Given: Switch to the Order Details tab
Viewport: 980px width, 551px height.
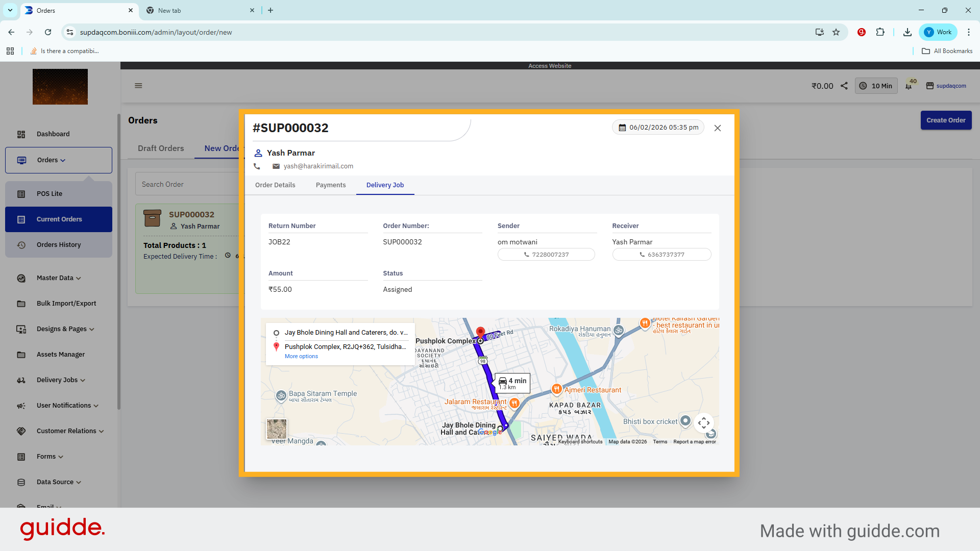Looking at the screenshot, I should tap(275, 185).
